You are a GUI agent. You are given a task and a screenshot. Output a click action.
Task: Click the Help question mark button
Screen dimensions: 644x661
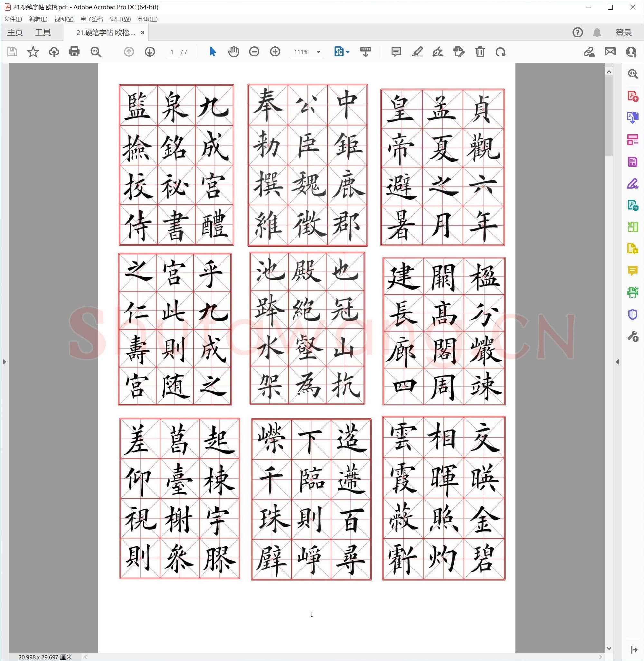578,32
